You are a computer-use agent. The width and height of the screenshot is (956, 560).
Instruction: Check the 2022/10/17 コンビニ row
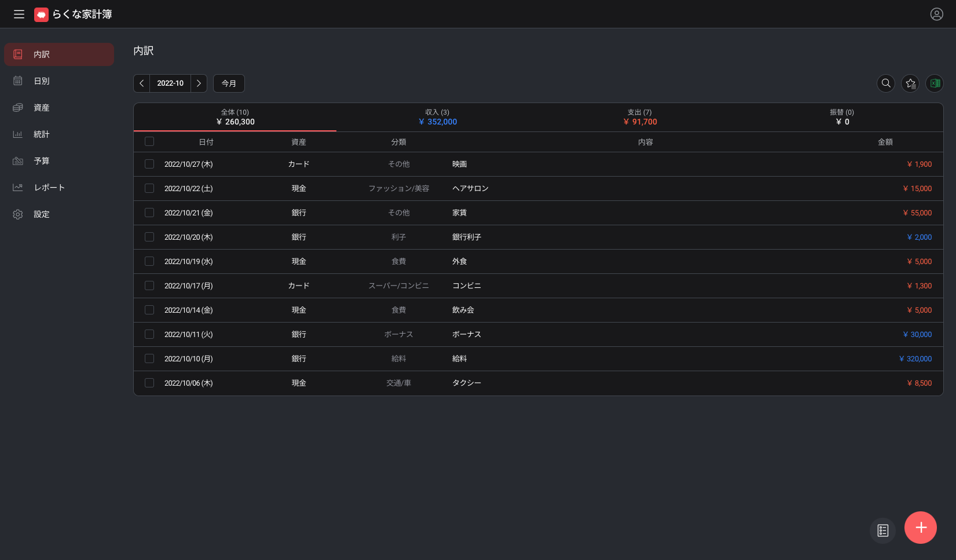(149, 286)
